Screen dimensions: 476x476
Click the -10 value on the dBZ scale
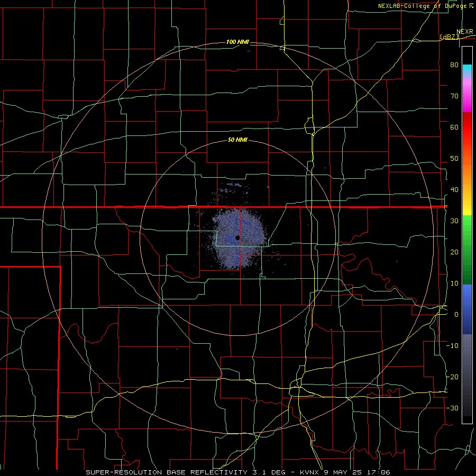click(452, 346)
